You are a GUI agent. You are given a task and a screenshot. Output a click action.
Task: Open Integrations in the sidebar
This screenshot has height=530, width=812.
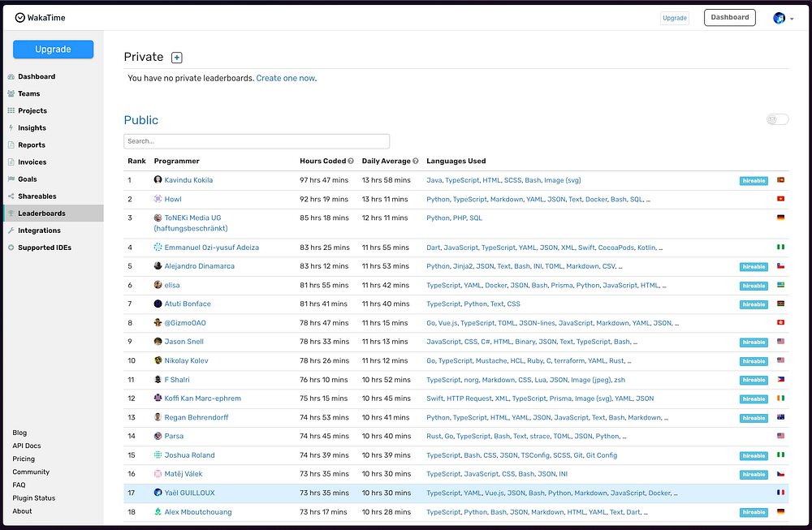click(39, 231)
